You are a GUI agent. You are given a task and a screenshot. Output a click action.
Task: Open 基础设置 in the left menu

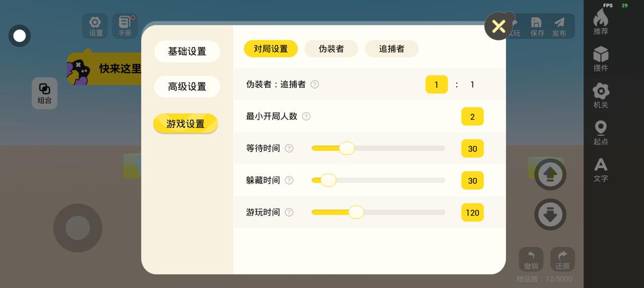click(187, 51)
